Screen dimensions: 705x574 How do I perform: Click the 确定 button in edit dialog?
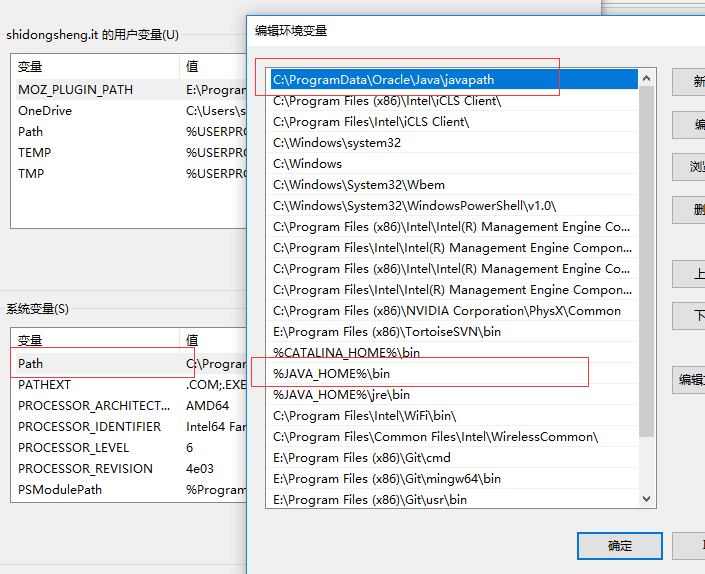click(x=620, y=546)
